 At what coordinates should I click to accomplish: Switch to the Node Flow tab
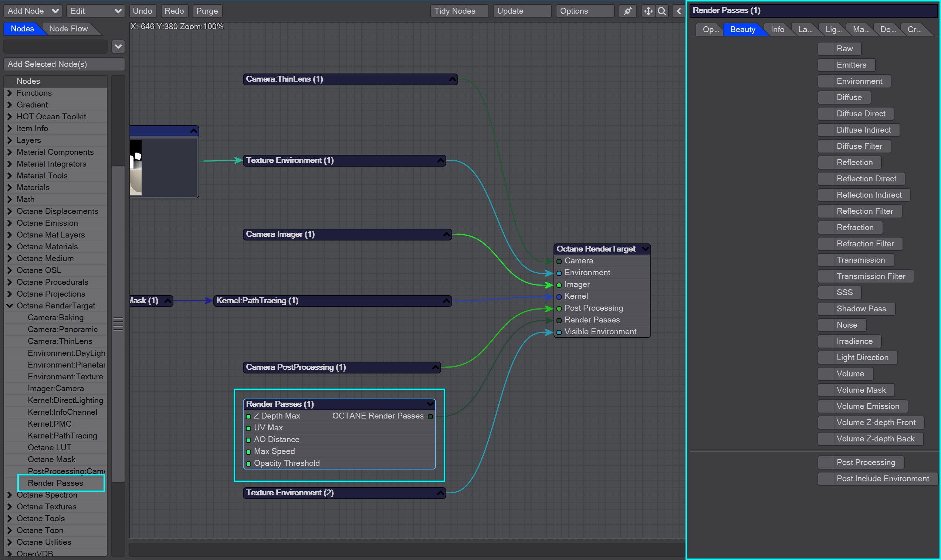[68, 29]
